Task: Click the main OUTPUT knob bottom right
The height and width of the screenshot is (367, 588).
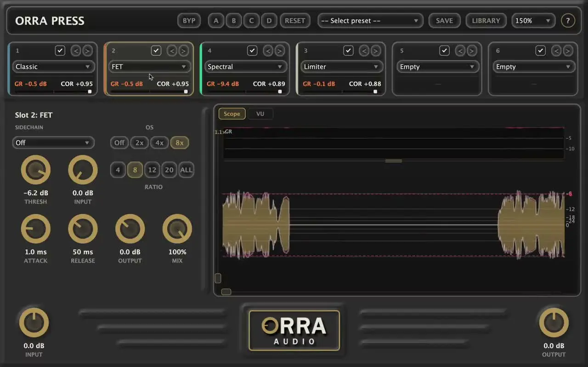Action: pyautogui.click(x=554, y=322)
